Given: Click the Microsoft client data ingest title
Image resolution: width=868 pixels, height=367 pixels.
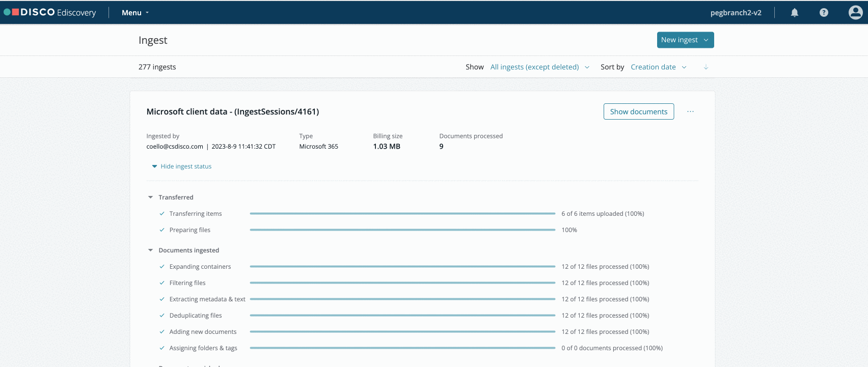Looking at the screenshot, I should point(233,111).
